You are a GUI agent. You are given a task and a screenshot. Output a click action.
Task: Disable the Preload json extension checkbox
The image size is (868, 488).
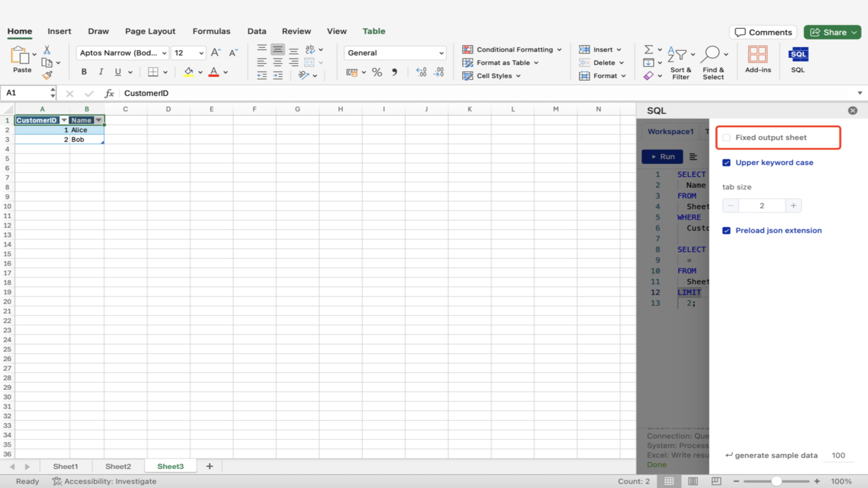[726, 231]
